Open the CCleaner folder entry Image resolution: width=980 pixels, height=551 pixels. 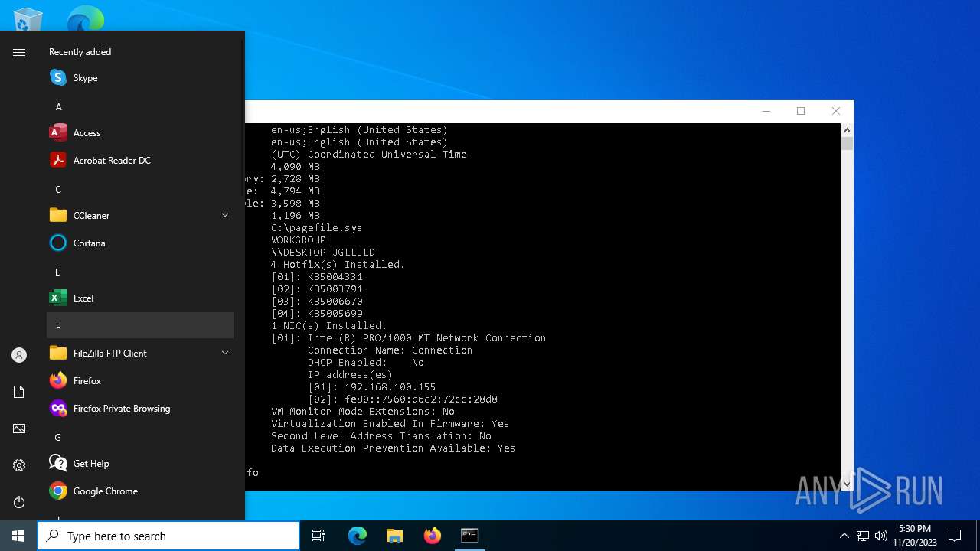[x=140, y=216]
